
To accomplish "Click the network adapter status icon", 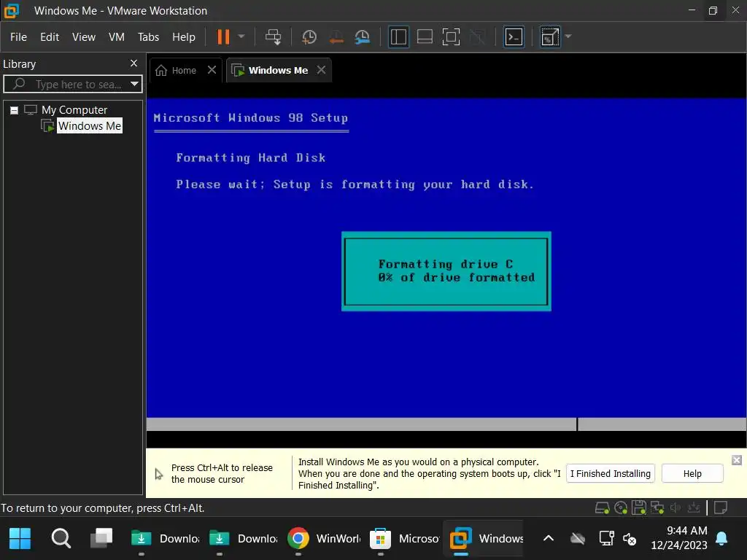I will click(x=657, y=508).
